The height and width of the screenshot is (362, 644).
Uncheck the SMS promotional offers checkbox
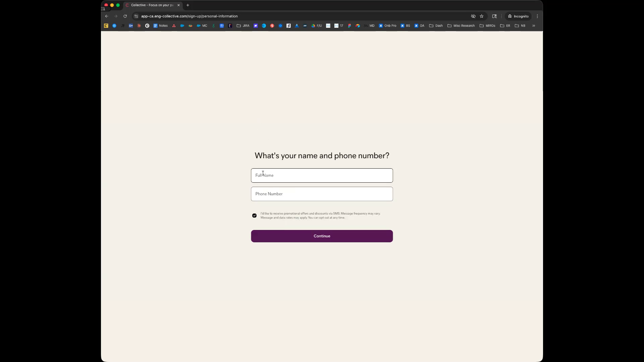point(254,216)
